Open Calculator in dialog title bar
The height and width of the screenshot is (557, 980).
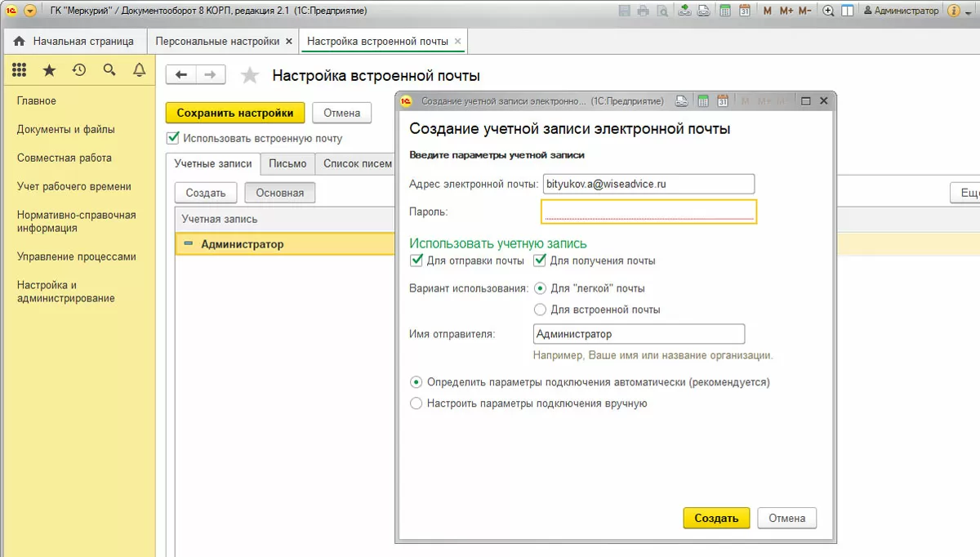pos(702,101)
